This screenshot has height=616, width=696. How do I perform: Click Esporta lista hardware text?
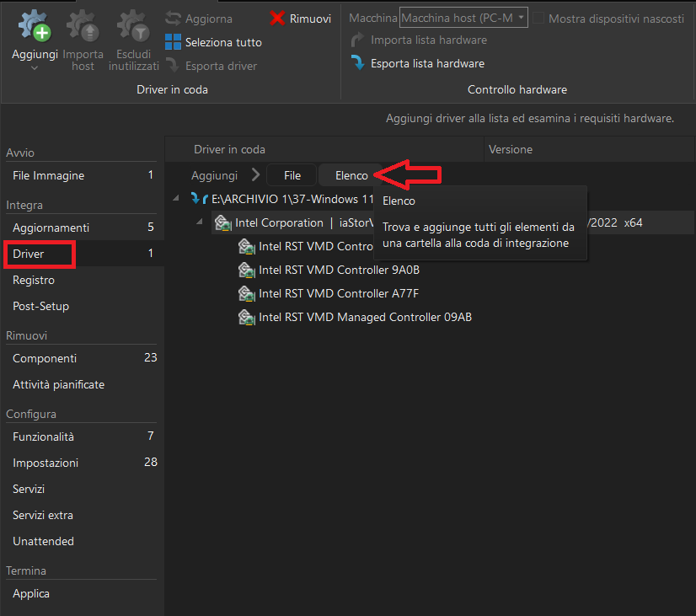click(x=427, y=63)
